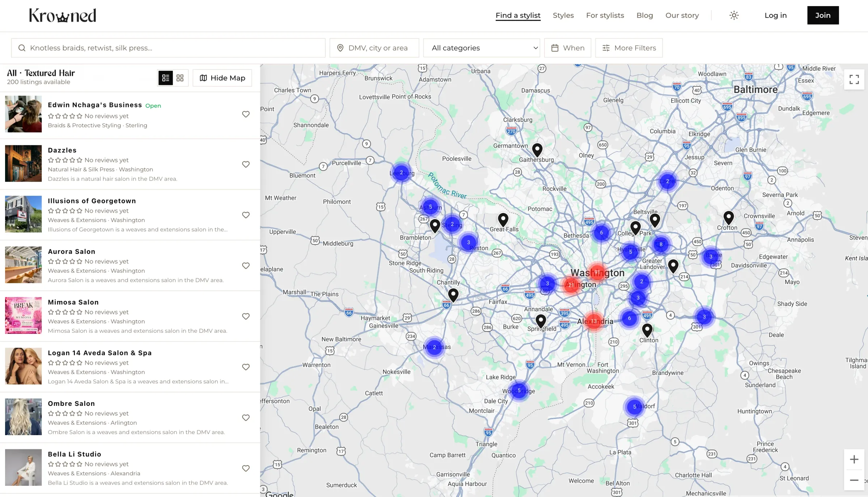The height and width of the screenshot is (497, 868).
Task: Open the For stylists page
Action: (x=605, y=15)
